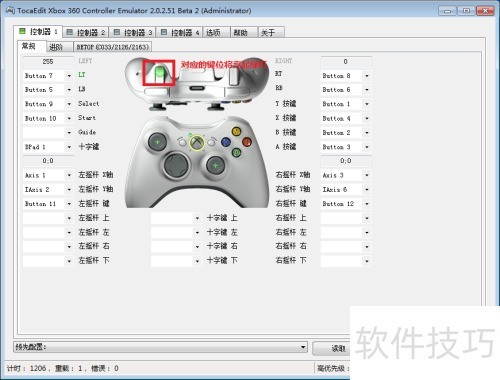Open the 十字键 dropdown showing DPad 1

(x=48, y=147)
